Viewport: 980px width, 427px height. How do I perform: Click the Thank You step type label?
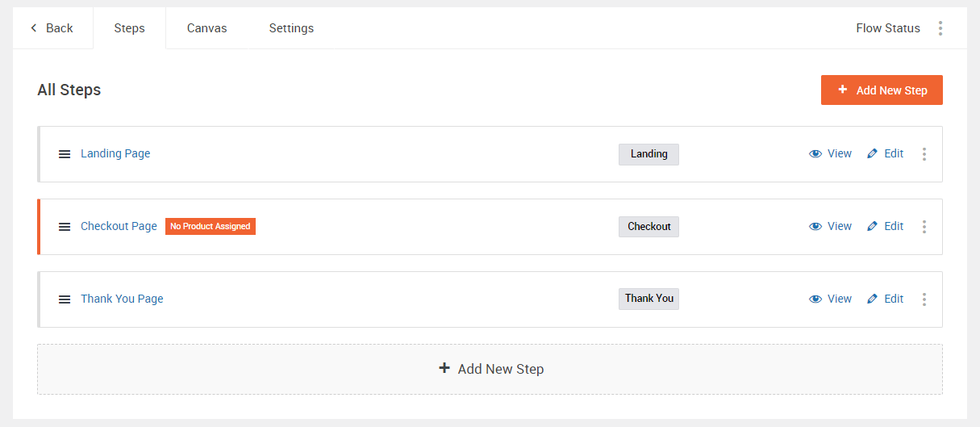pos(648,299)
